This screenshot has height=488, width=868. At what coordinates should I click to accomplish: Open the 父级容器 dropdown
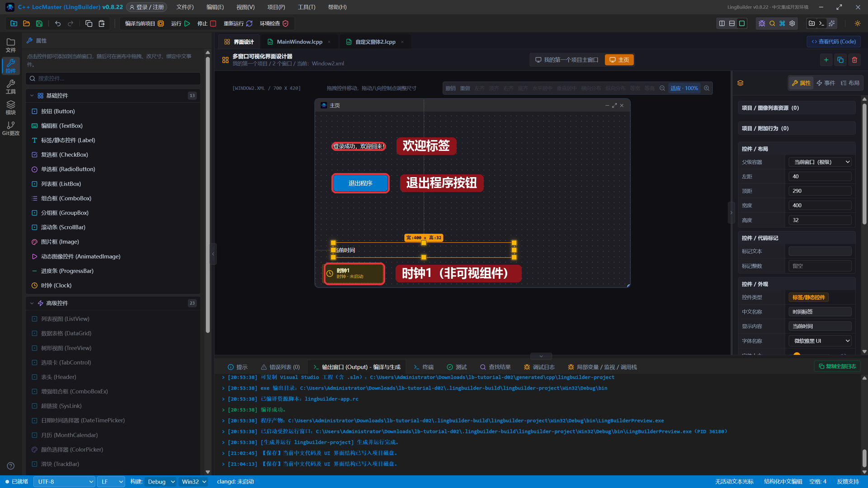(x=820, y=162)
